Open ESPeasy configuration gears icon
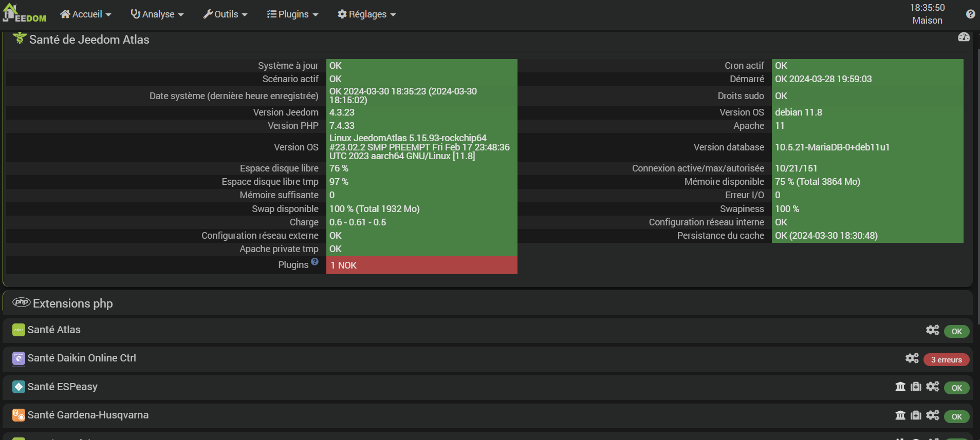 (932, 387)
